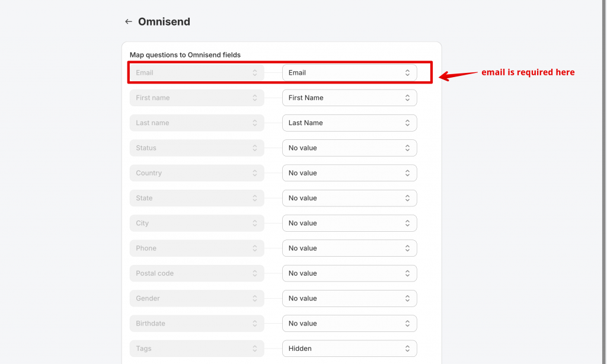Click the disabled Email question field
Image resolution: width=607 pixels, height=364 pixels.
190,73
